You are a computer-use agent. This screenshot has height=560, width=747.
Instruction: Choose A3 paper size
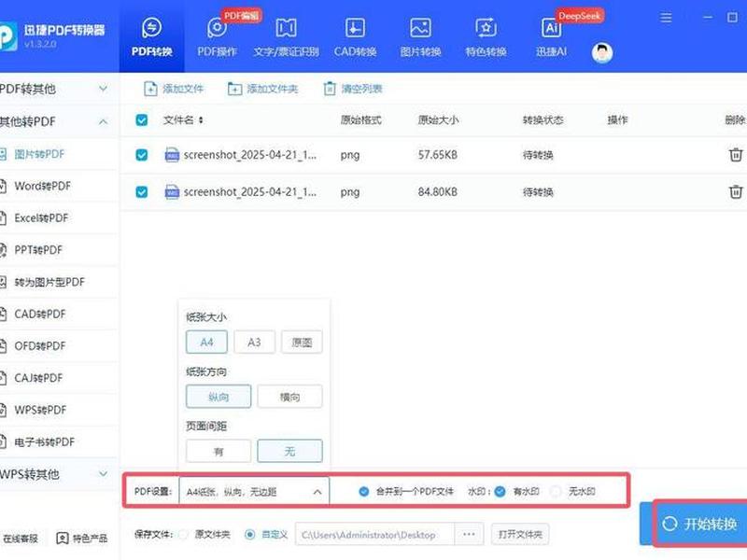pos(254,342)
